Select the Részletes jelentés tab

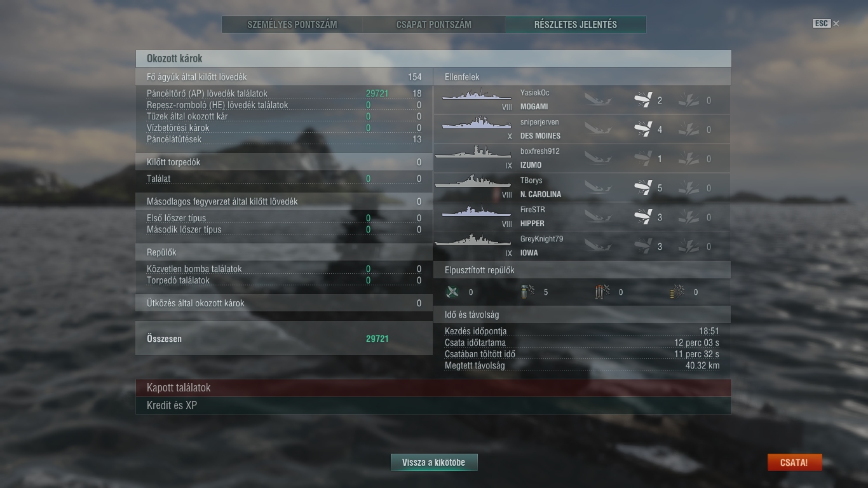point(576,25)
